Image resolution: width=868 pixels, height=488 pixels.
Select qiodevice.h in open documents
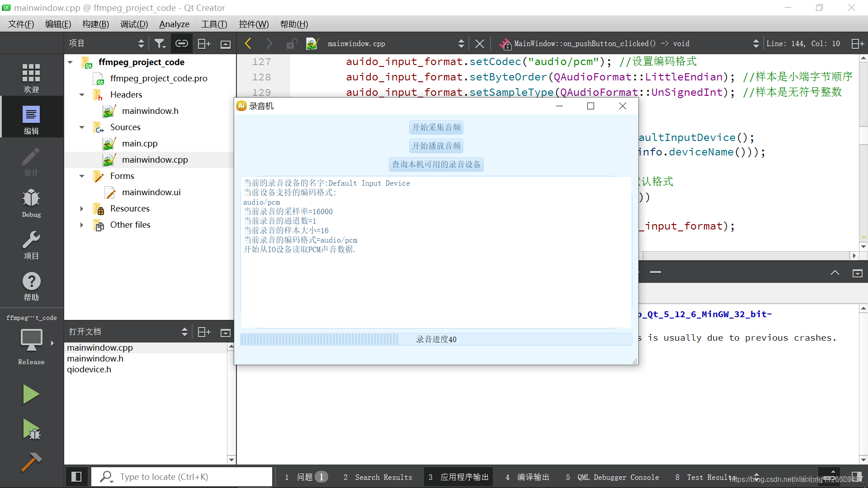(89, 369)
